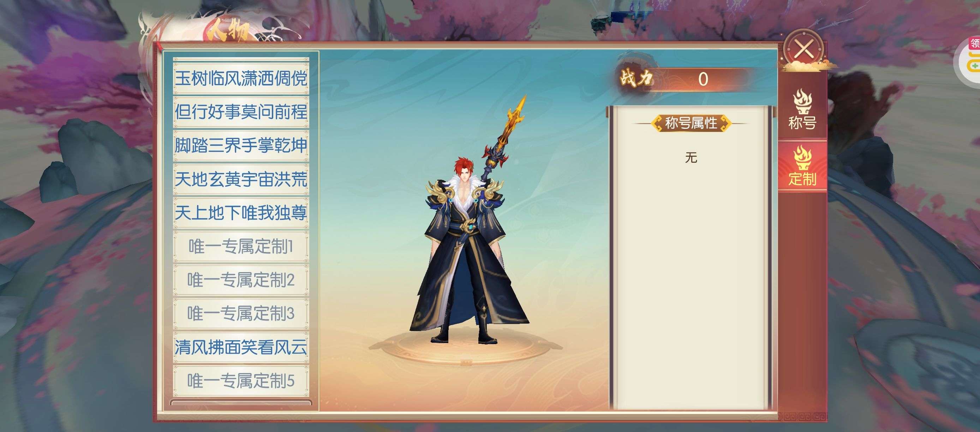
Task: Click the 称号属性 header ornament
Action: pyautogui.click(x=691, y=123)
